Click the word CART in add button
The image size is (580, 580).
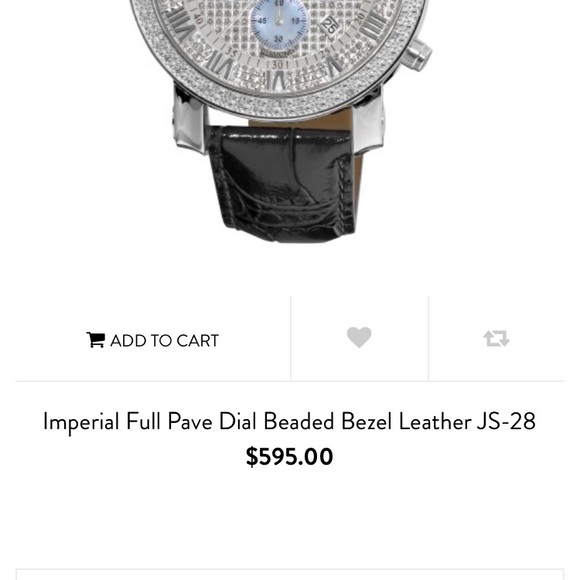pyautogui.click(x=198, y=341)
